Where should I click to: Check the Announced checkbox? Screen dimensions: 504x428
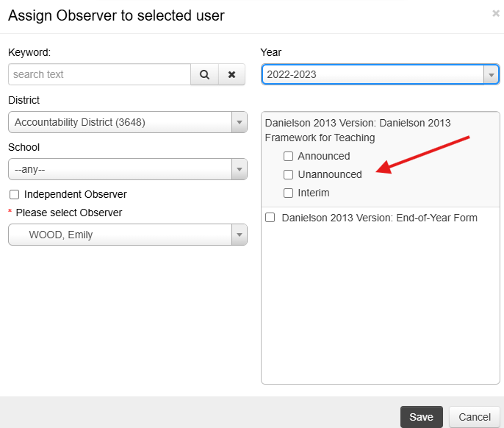(x=288, y=157)
